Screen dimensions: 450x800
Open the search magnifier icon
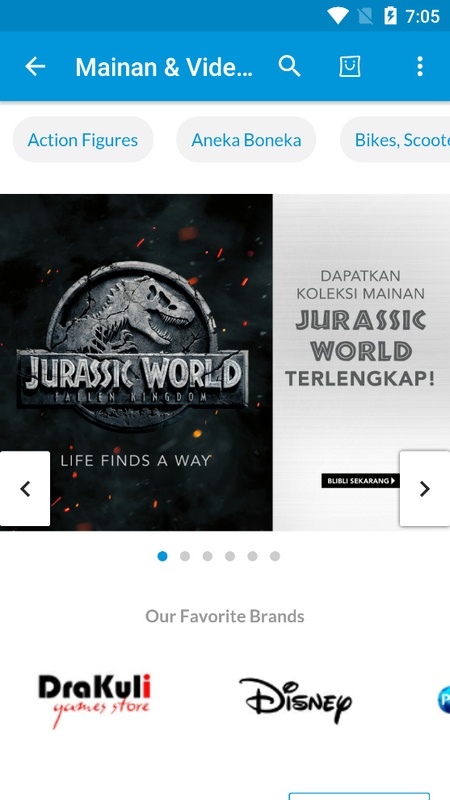pyautogui.click(x=289, y=66)
